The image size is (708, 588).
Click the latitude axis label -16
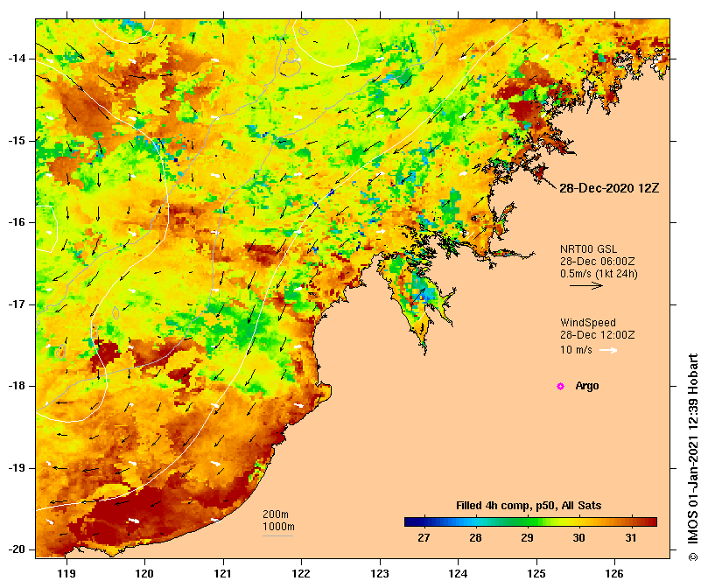pyautogui.click(x=17, y=222)
